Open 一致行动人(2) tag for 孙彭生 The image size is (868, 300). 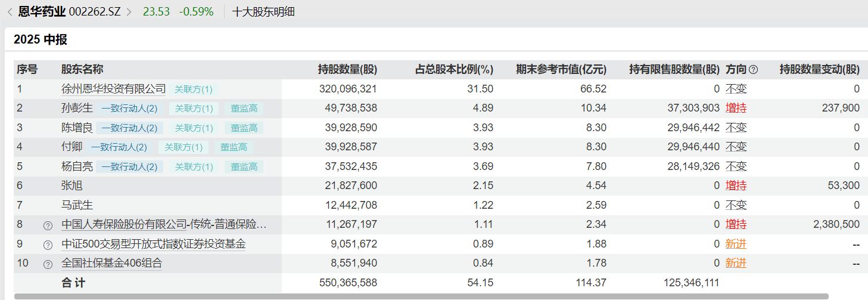pyautogui.click(x=129, y=109)
